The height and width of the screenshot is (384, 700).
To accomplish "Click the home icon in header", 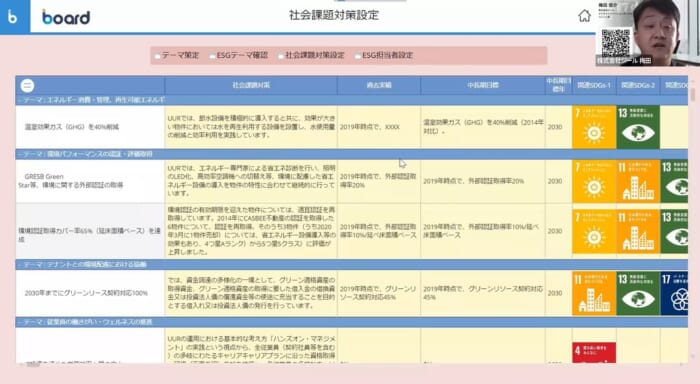I will tap(584, 16).
